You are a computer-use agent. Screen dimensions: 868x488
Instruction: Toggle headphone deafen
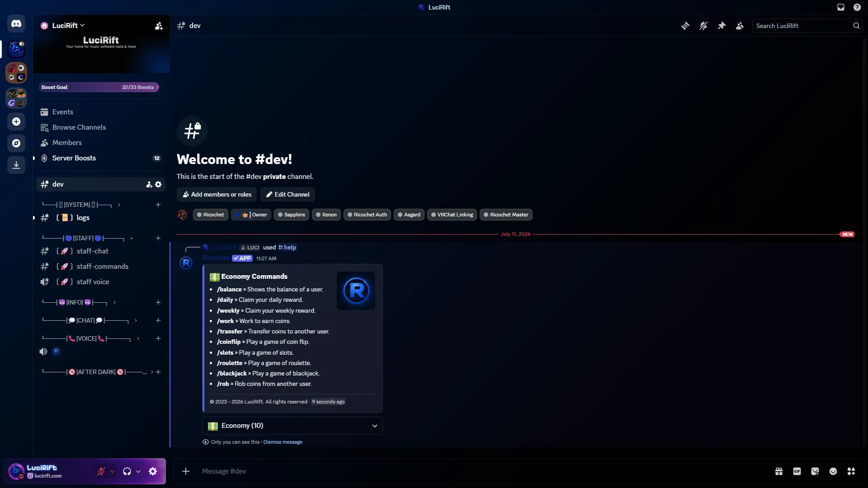[x=127, y=471]
